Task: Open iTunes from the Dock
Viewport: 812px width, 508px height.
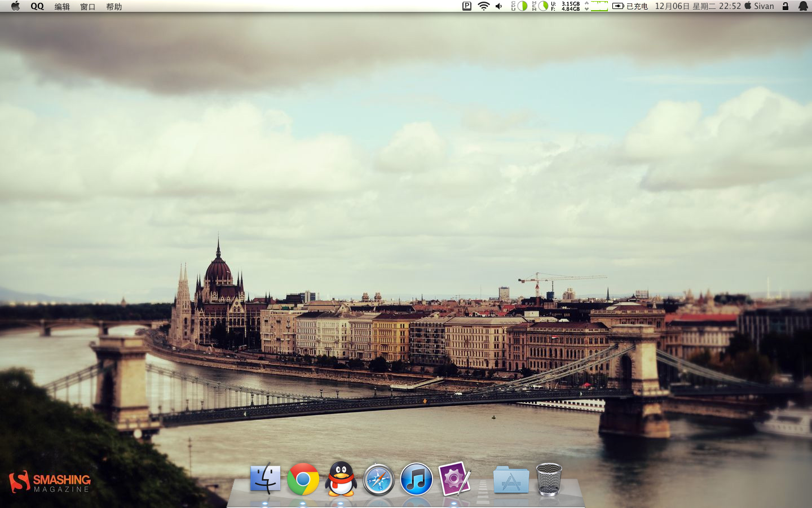Action: pos(416,479)
